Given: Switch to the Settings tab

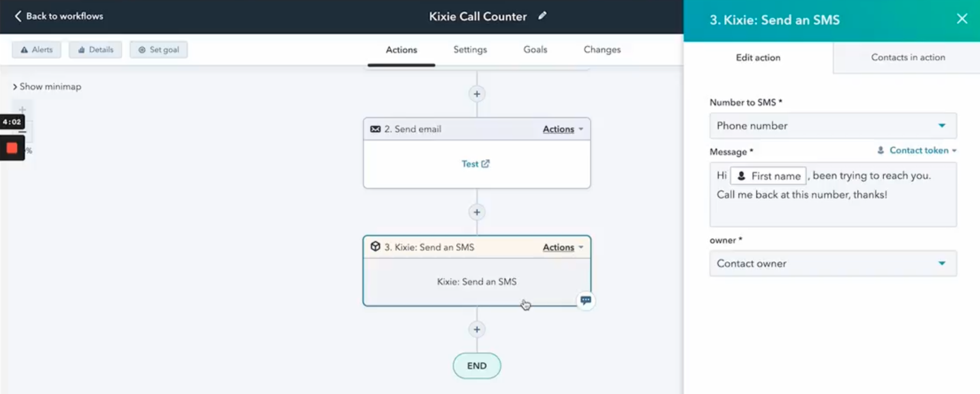Looking at the screenshot, I should 470,50.
